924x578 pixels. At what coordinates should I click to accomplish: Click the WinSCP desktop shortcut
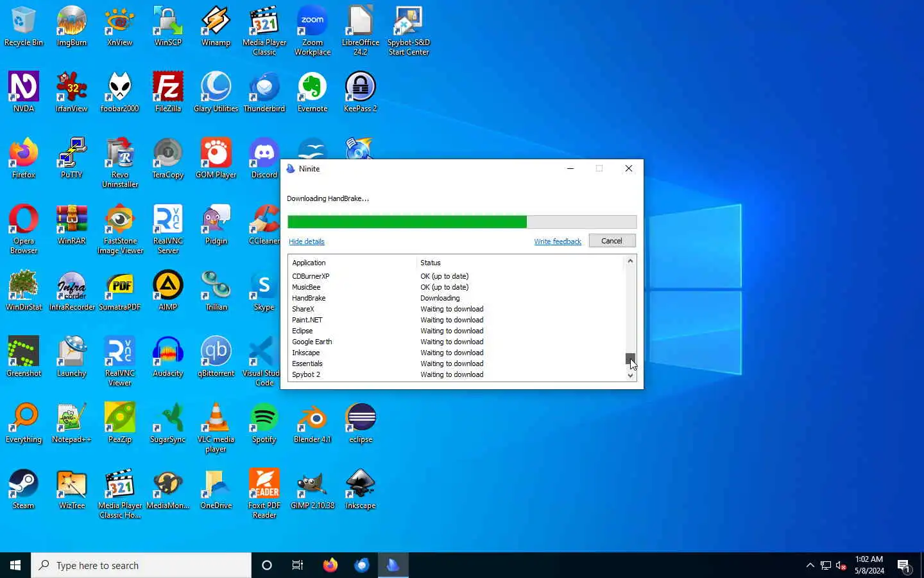click(168, 26)
